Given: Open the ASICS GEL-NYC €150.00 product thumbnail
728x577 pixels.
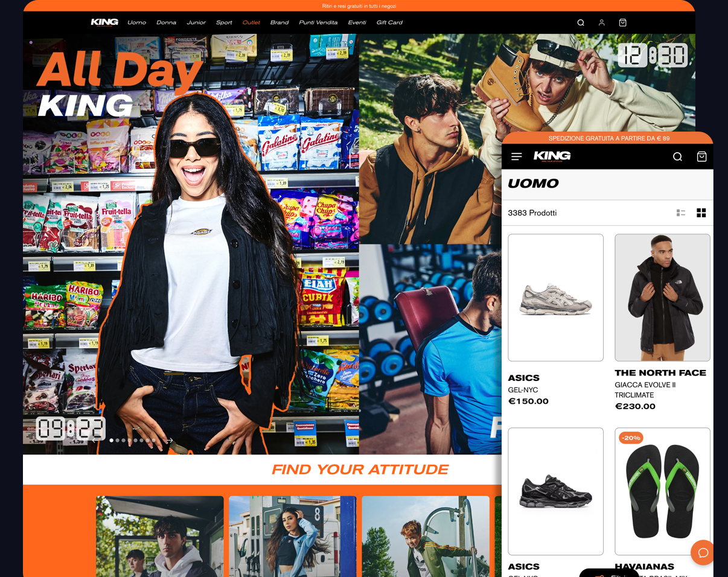Looking at the screenshot, I should click(x=555, y=298).
